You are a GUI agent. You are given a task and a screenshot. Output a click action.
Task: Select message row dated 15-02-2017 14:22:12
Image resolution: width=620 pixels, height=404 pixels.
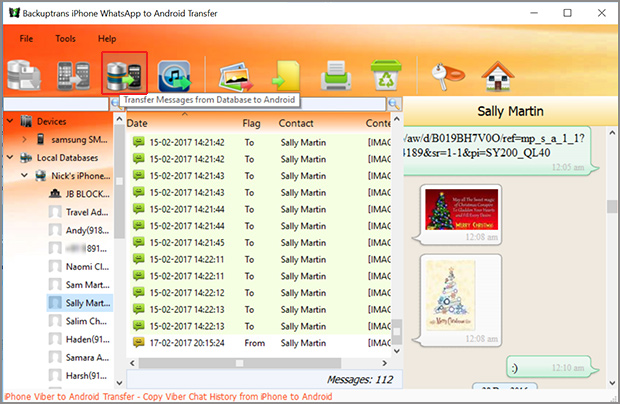[260, 293]
